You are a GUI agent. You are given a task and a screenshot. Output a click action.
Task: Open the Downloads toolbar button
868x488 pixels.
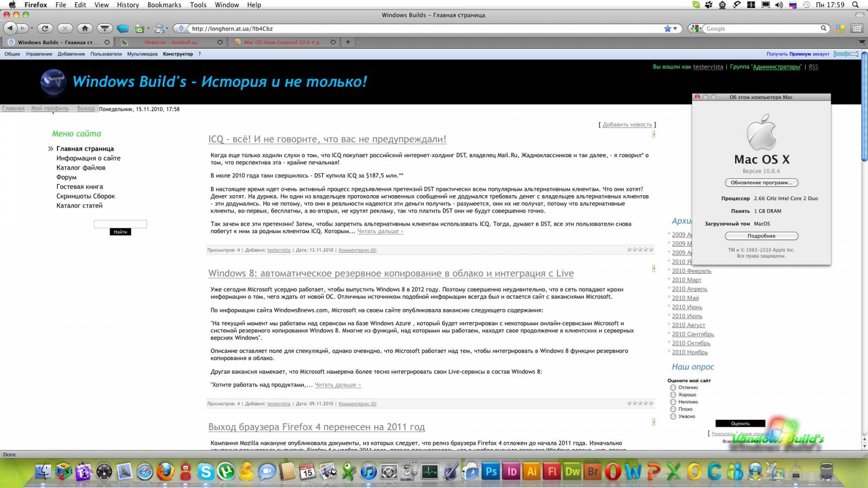point(105,28)
